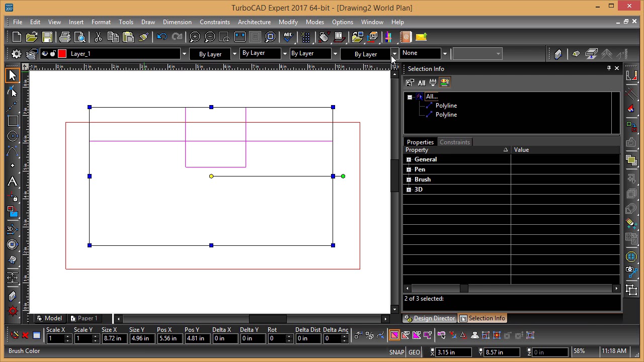
Task: Choose the Rectangle drawing tool
Action: click(13, 121)
